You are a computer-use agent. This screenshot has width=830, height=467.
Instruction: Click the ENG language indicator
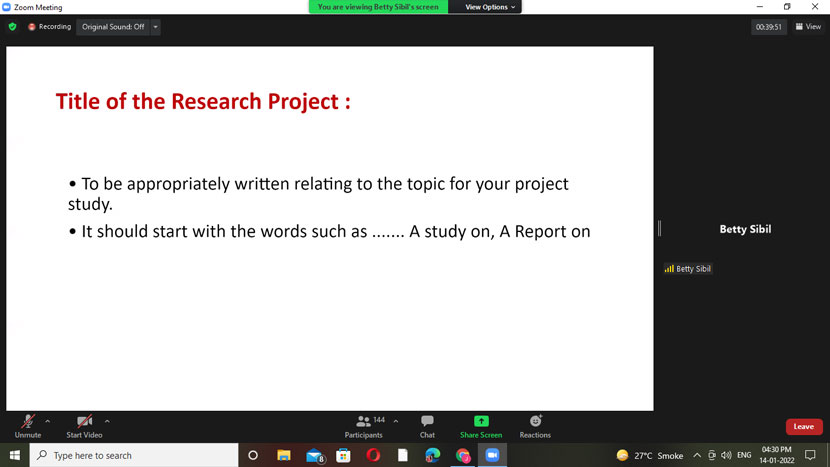pos(744,455)
